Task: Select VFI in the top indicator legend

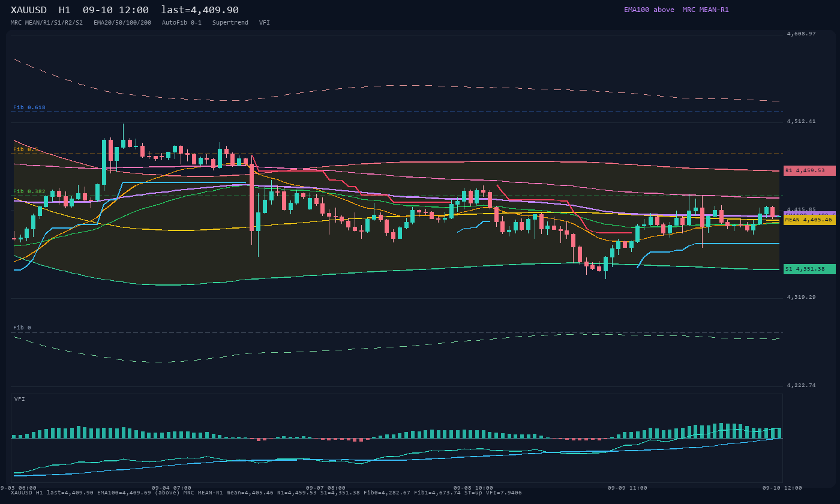Action: (x=265, y=23)
